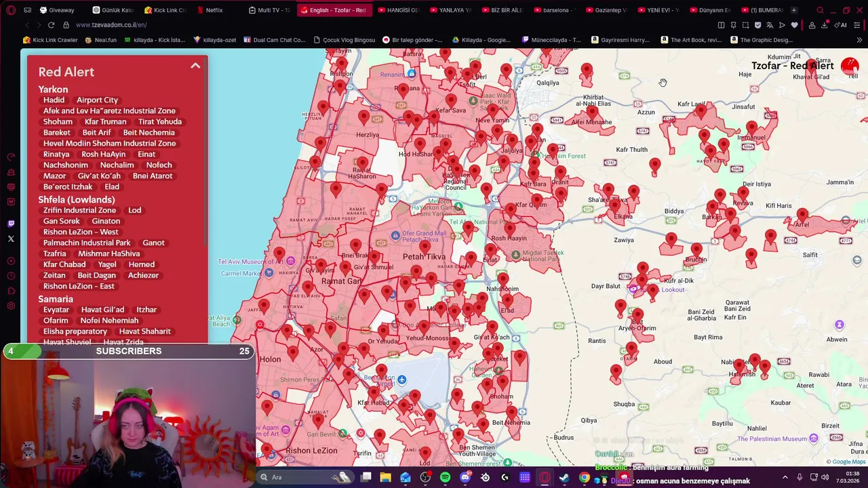Screen dimensions: 868x488
Task: Go back to the previous page
Action: tap(26, 25)
